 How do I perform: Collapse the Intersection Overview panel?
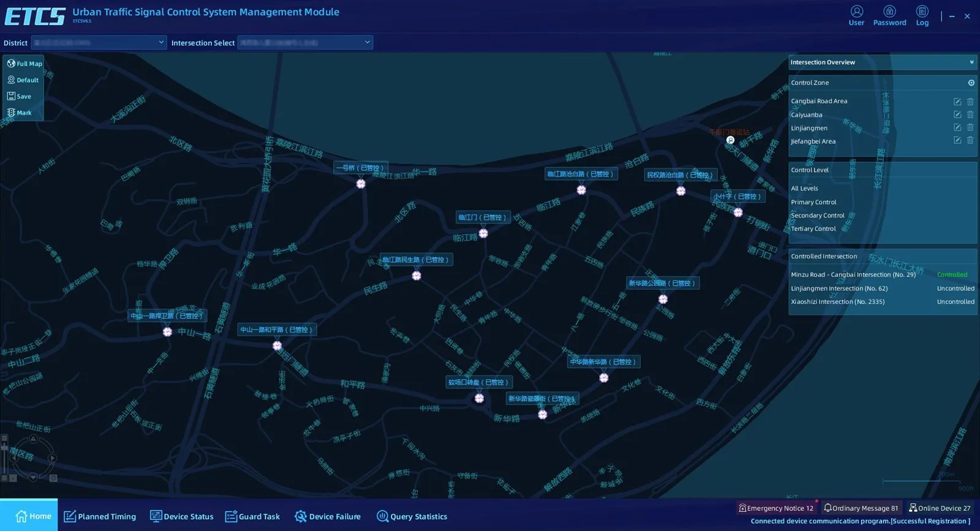pos(971,62)
